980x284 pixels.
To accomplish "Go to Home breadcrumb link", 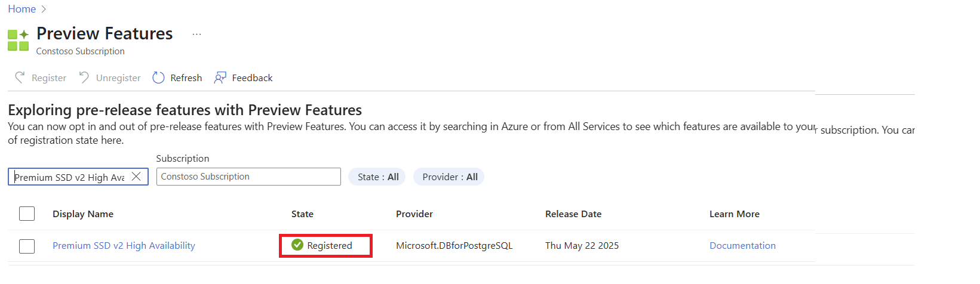I will pyautogui.click(x=22, y=9).
